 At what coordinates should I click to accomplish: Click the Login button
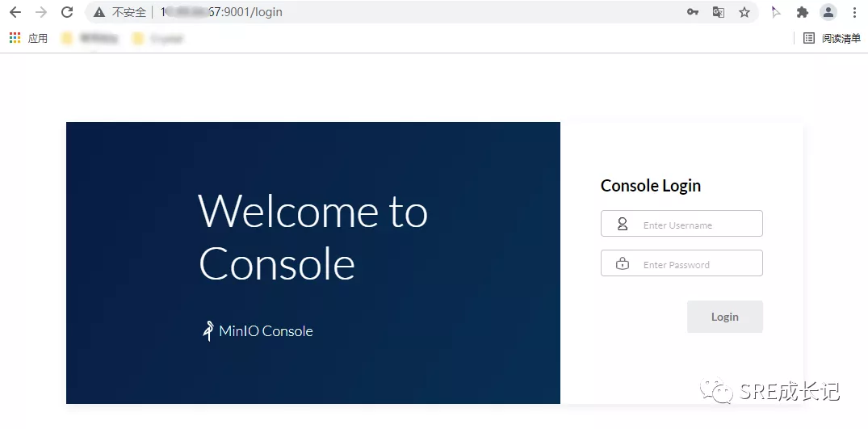[x=724, y=317]
